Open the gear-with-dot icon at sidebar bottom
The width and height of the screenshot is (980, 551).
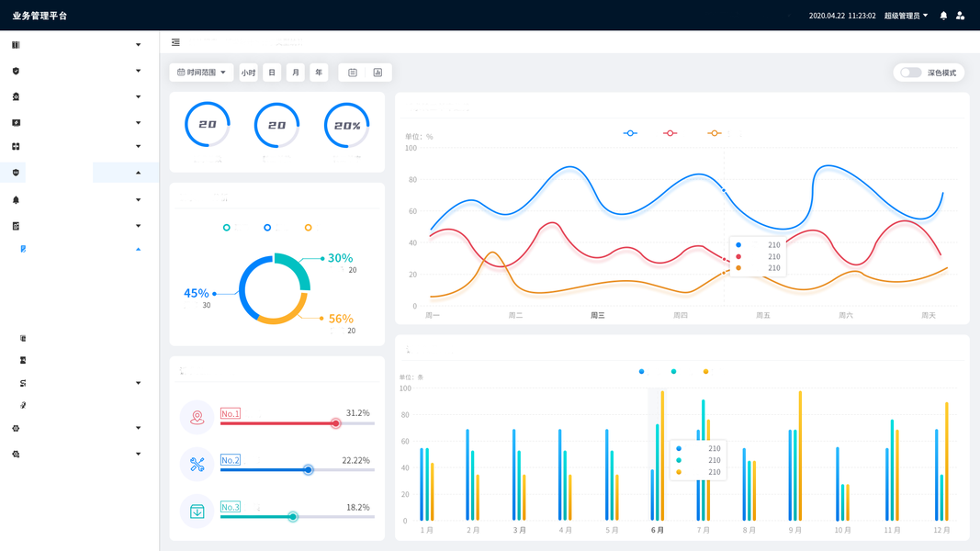[16, 455]
